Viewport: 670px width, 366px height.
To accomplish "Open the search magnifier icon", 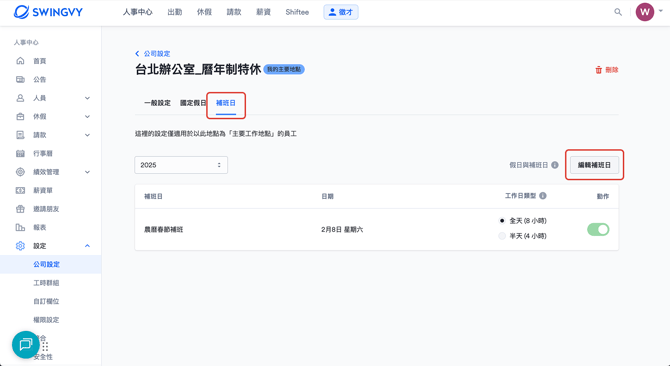I will pos(618,12).
